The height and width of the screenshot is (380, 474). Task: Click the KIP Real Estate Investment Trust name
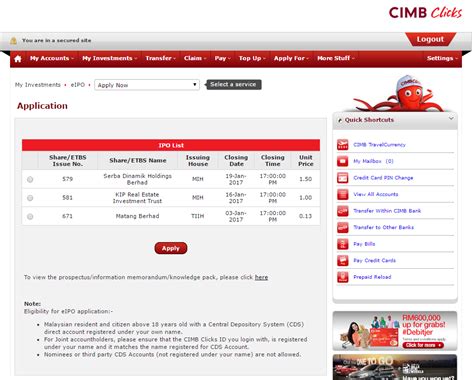[x=137, y=198]
